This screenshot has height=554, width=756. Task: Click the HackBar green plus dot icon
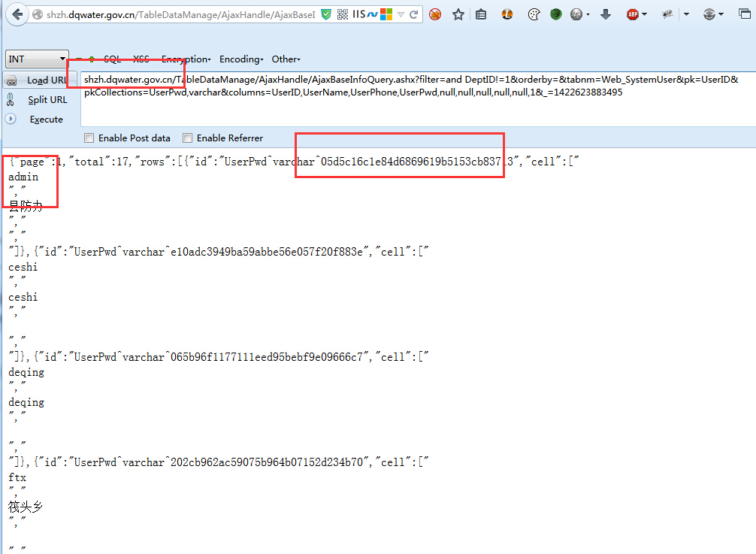(x=92, y=59)
